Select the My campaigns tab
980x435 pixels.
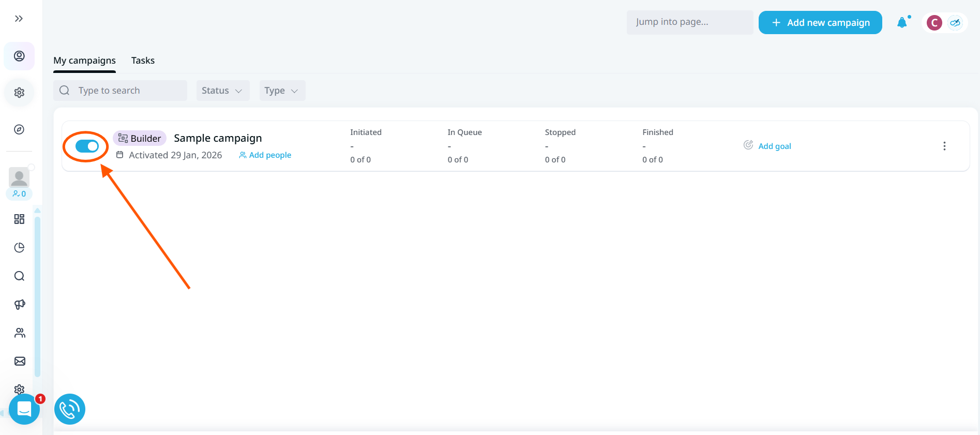coord(84,61)
